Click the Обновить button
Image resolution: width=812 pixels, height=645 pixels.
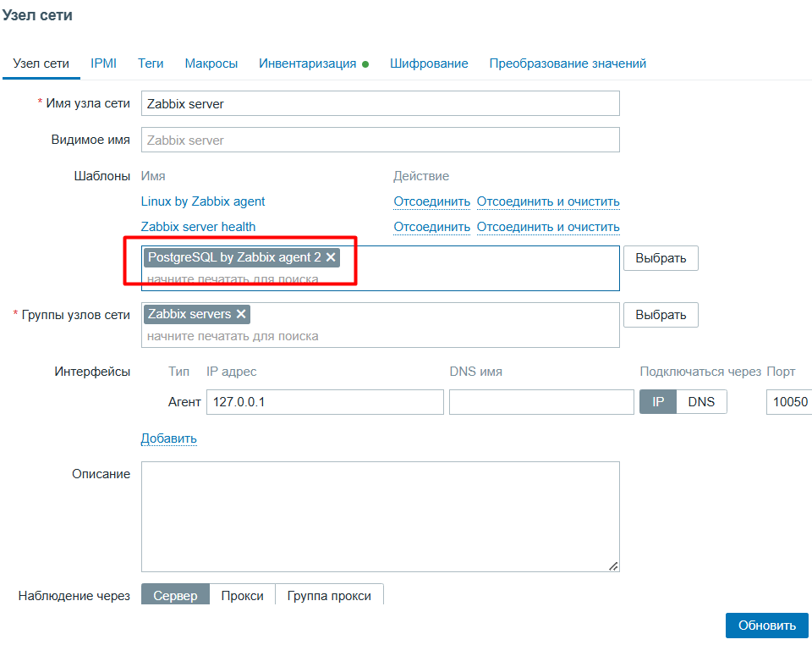click(767, 626)
